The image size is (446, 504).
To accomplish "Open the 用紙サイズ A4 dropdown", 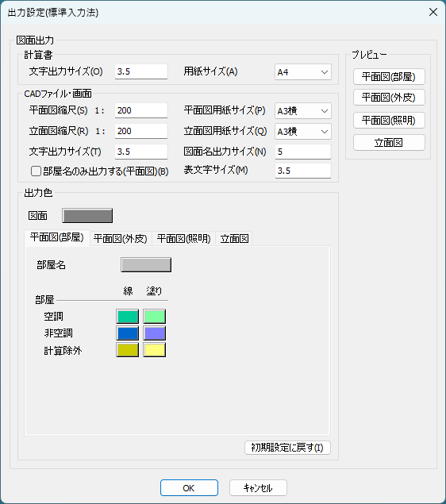I will [x=302, y=72].
